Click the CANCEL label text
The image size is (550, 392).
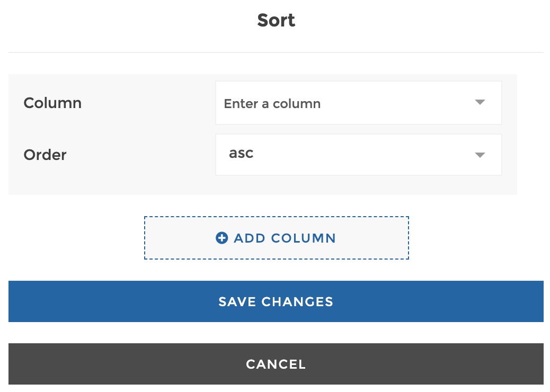coord(276,364)
